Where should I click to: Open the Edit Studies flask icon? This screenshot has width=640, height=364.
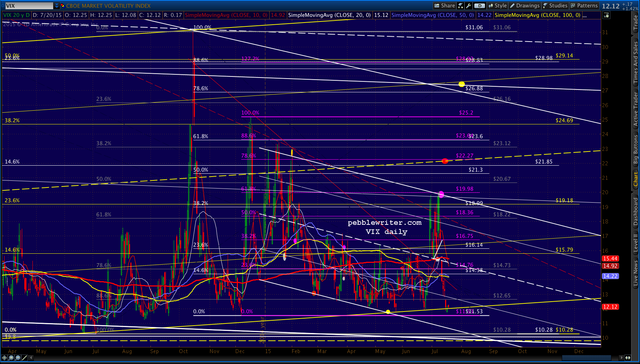click(x=461, y=6)
